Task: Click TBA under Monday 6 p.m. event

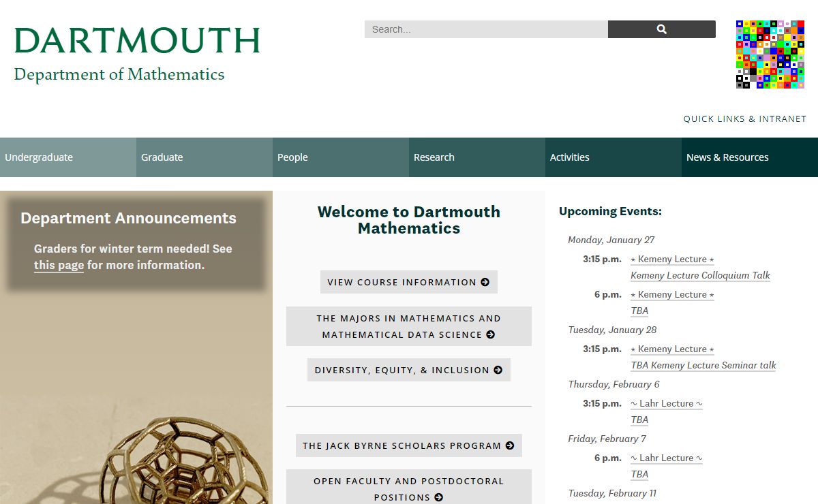Action: pos(639,311)
